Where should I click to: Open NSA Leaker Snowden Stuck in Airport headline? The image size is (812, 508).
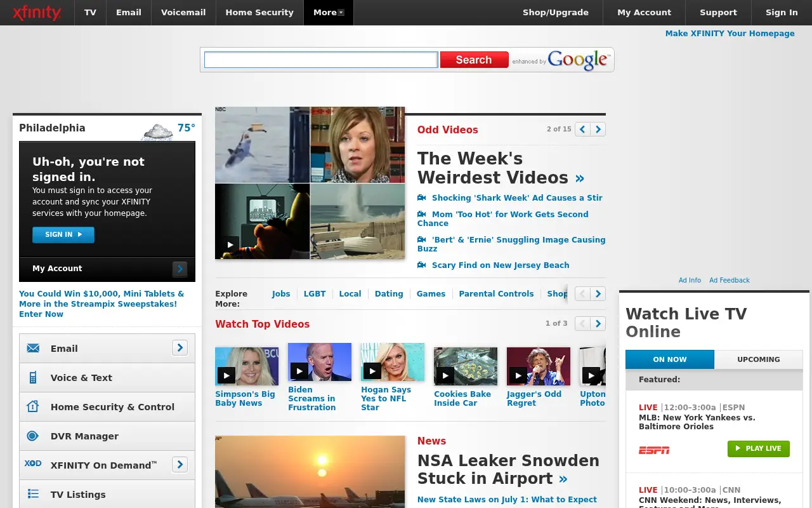(508, 470)
